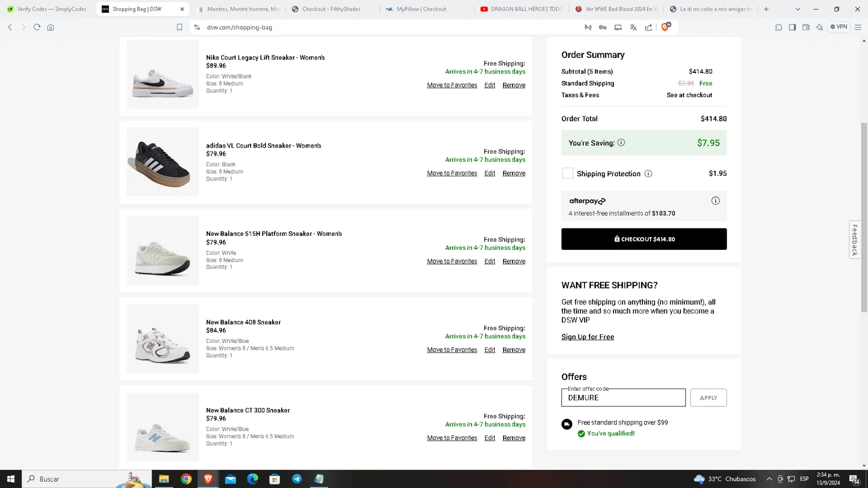Screen dimensions: 868x488
Task: Share this page icon
Action: (x=649, y=27)
